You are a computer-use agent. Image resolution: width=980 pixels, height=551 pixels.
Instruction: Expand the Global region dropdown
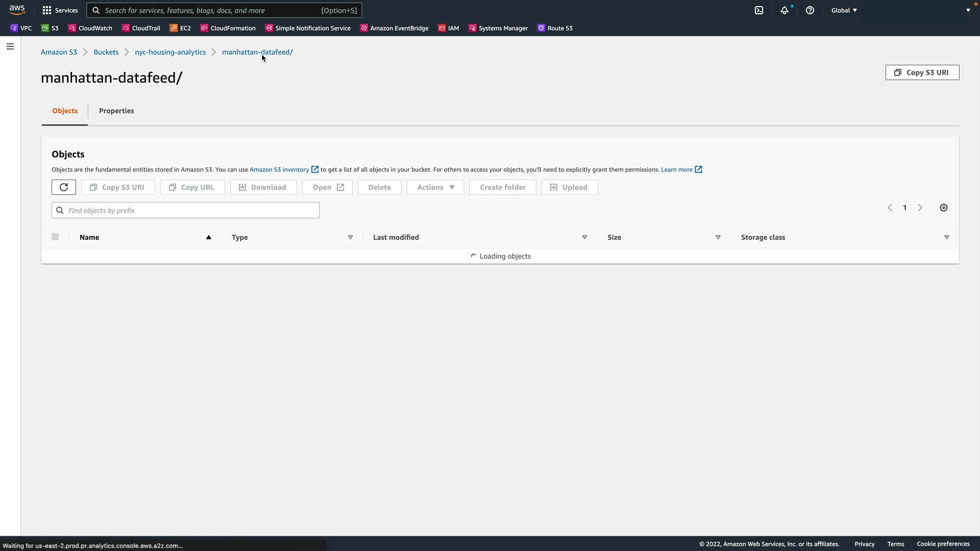tap(844, 10)
